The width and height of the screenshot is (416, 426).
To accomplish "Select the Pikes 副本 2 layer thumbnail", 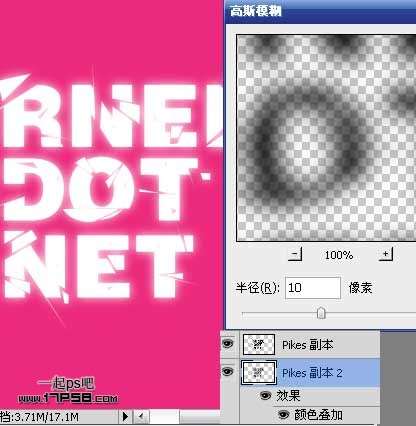I will [x=259, y=372].
